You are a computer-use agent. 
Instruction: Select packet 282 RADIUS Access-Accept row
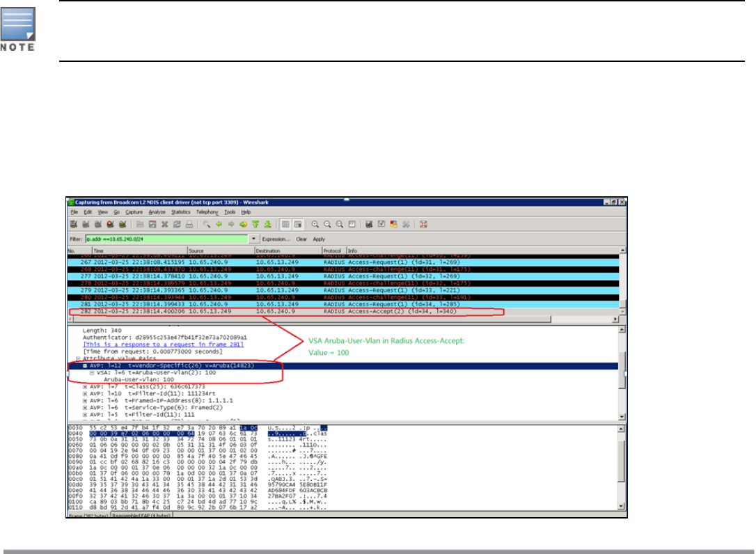[x=343, y=312]
